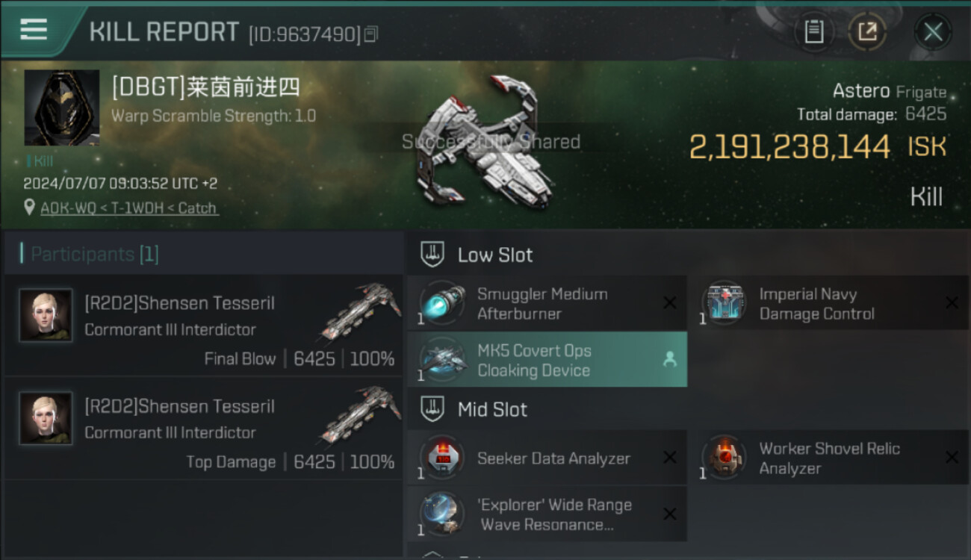Copy the kill report ID icon
The width and height of the screenshot is (971, 560).
[x=371, y=34]
